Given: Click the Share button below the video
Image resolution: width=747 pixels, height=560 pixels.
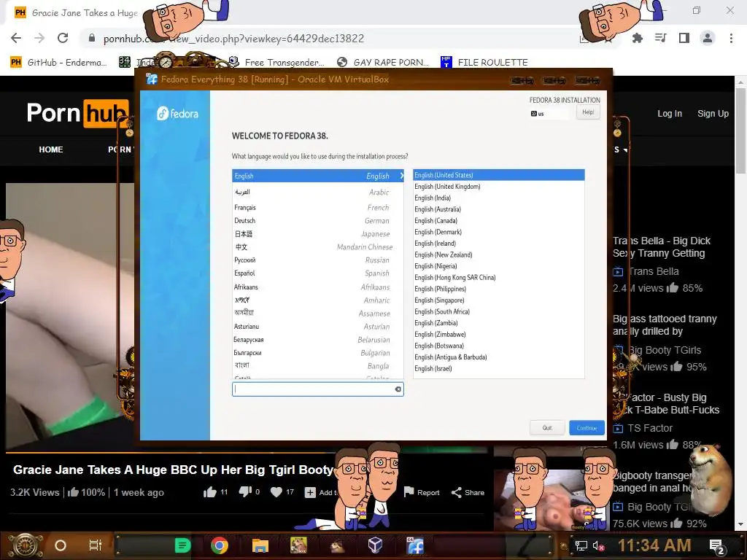Looking at the screenshot, I should pyautogui.click(x=468, y=492).
